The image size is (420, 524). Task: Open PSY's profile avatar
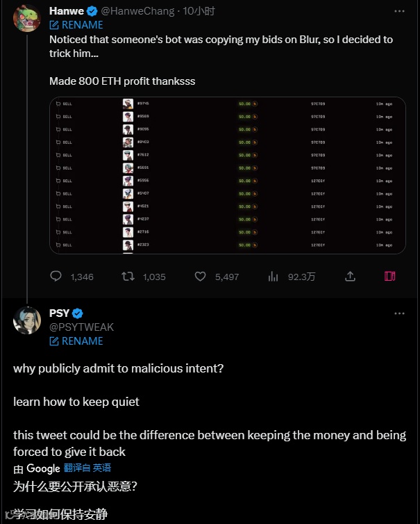pyautogui.click(x=27, y=320)
